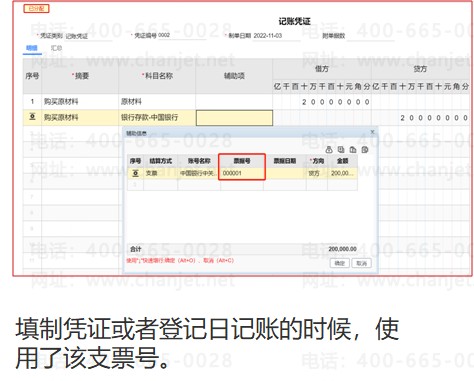Click the 金额 column header in dialog
Image resolution: width=474 pixels, height=381 pixels.
click(342, 161)
